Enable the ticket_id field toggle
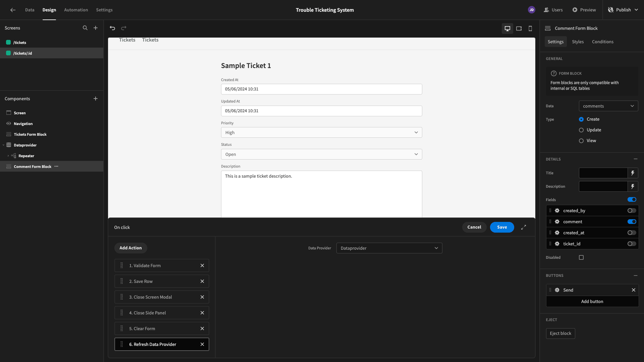Screen dimensions: 644x362 [x=632, y=244]
